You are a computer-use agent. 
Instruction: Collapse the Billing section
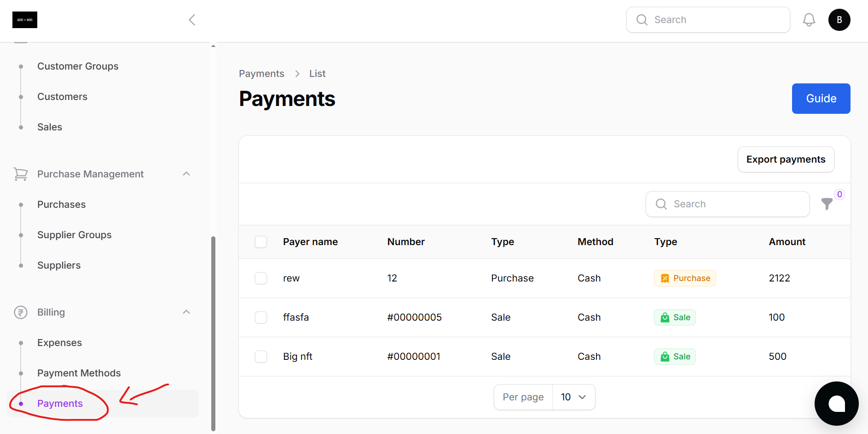[186, 312]
